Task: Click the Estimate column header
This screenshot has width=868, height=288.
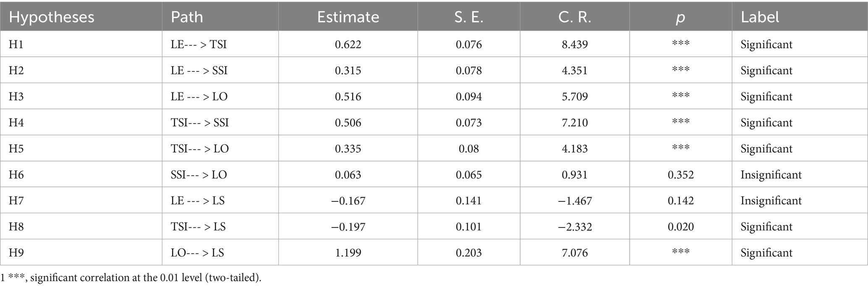Action: pos(348,17)
